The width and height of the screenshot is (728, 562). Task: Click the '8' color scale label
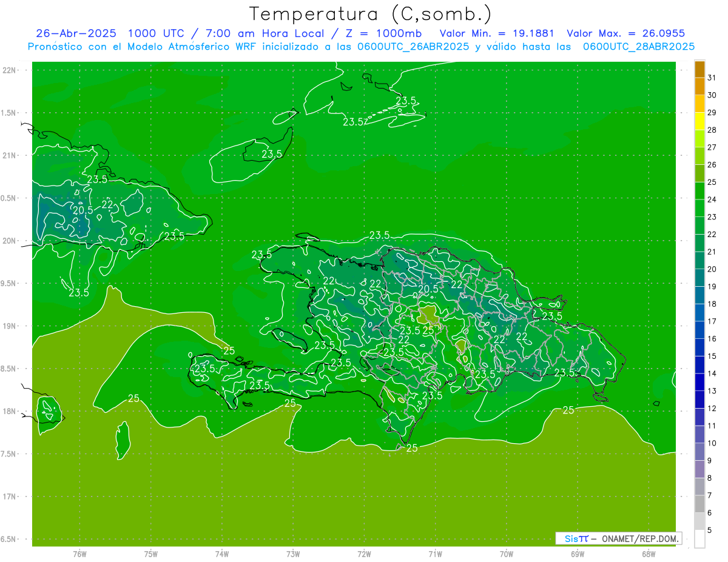click(710, 478)
